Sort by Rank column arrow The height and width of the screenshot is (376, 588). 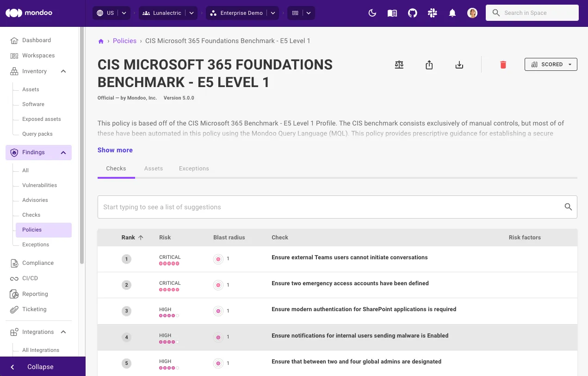click(x=141, y=238)
